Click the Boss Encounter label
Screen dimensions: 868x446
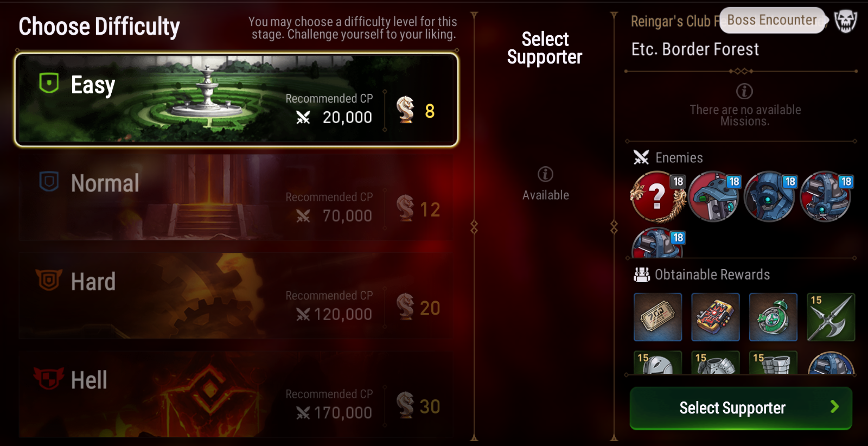771,20
